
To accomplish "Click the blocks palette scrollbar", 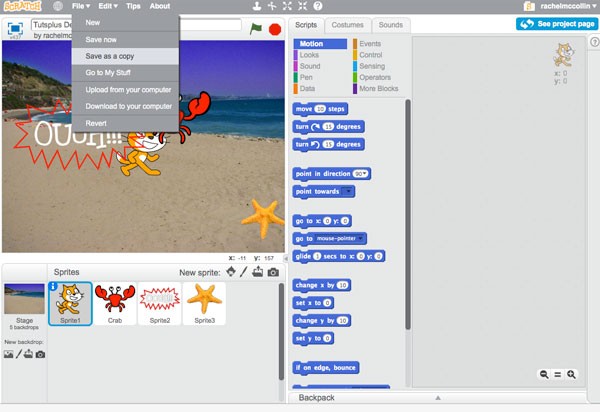I will click(x=408, y=214).
